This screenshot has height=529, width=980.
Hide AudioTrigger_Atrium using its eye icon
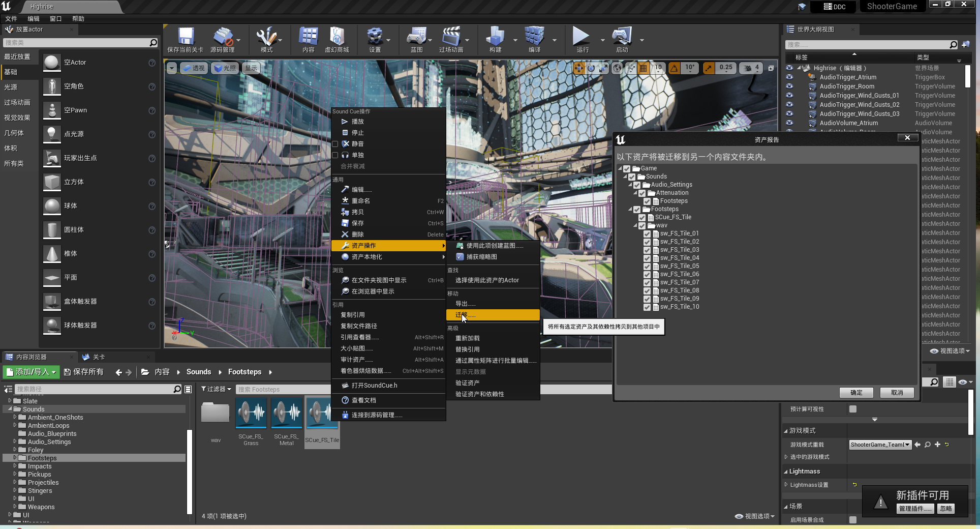[x=789, y=77]
